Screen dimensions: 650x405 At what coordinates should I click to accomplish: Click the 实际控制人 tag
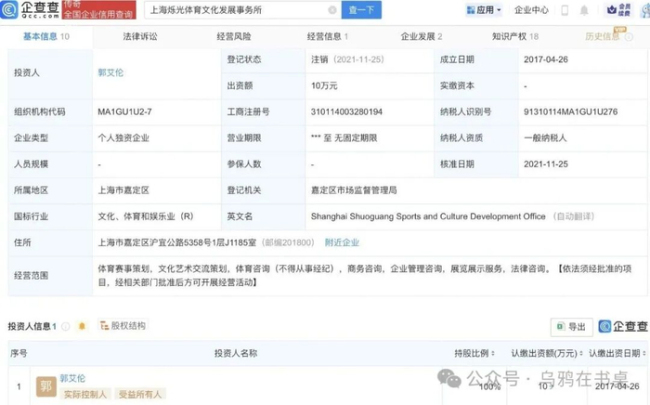pos(85,394)
